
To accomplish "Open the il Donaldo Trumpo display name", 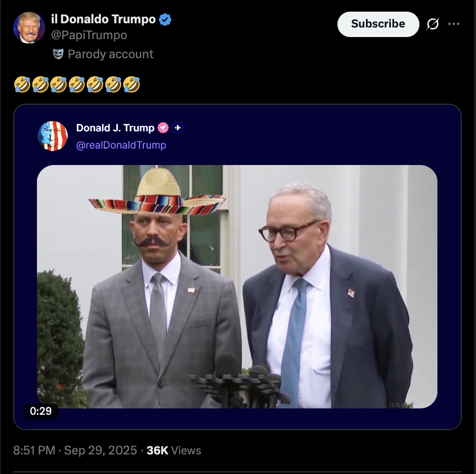I will pos(103,20).
